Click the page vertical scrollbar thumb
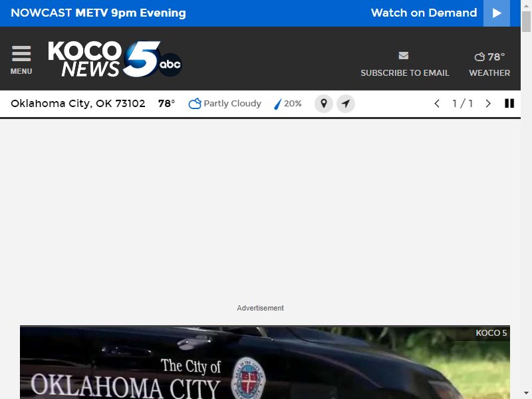The width and height of the screenshot is (532, 399). 526,21
